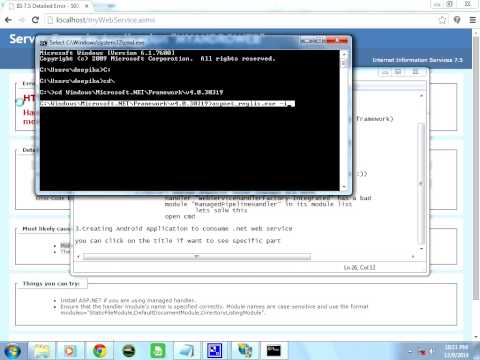
Task: Click the Ln 26, Col 12 status text
Action: [359, 267]
